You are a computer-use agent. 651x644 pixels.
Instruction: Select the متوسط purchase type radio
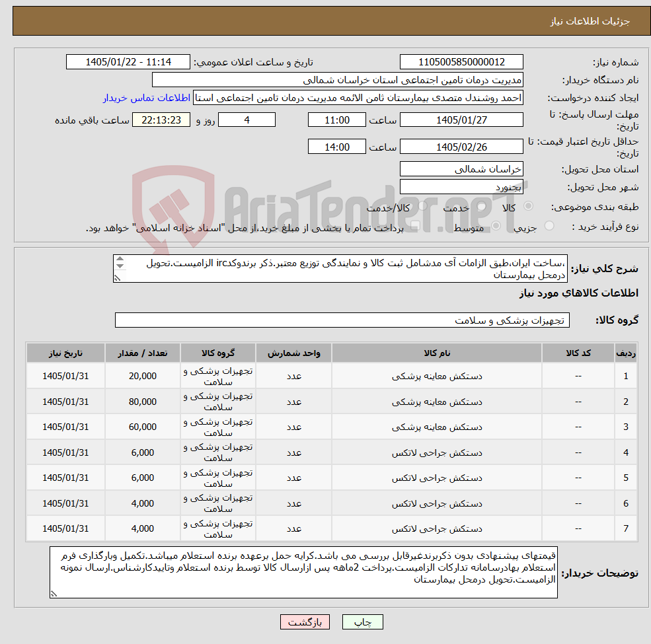tap(496, 226)
